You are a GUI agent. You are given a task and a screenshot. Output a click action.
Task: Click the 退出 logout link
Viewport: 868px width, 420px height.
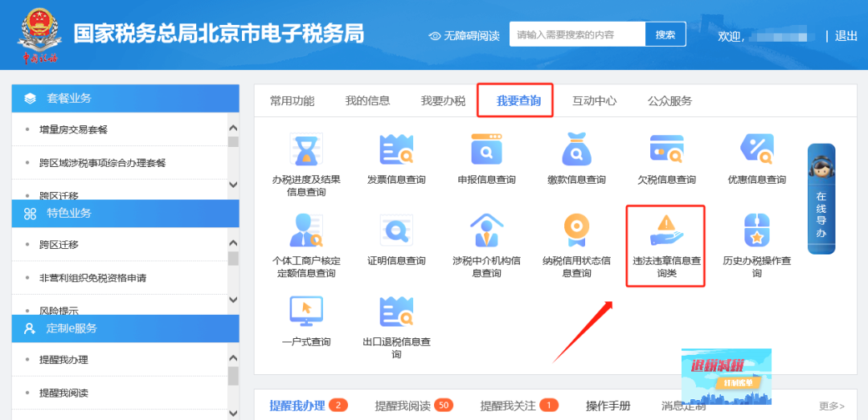(x=845, y=36)
